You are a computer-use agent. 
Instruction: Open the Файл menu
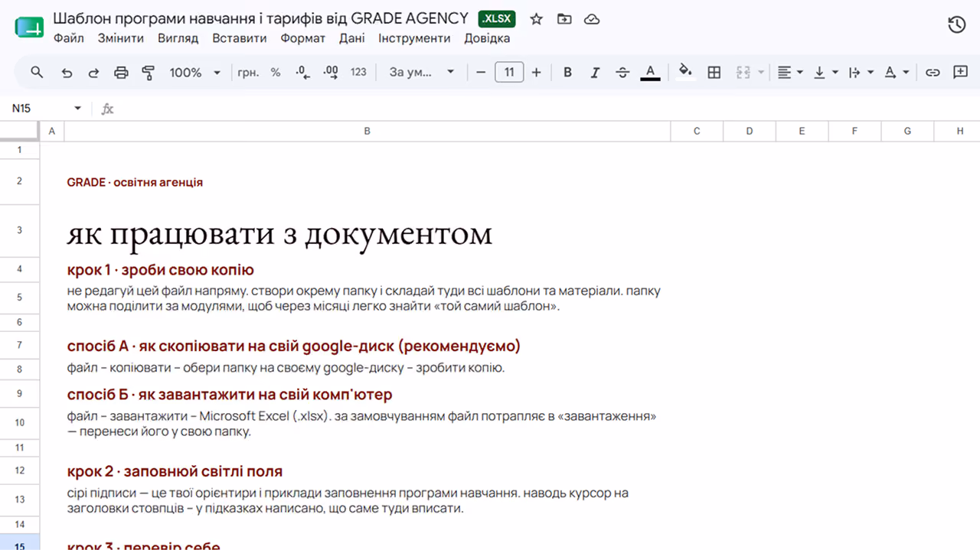pyautogui.click(x=69, y=38)
